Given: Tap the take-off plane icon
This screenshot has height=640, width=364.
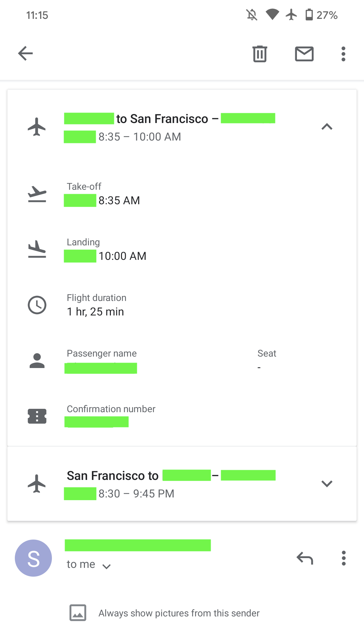Looking at the screenshot, I should click(37, 194).
